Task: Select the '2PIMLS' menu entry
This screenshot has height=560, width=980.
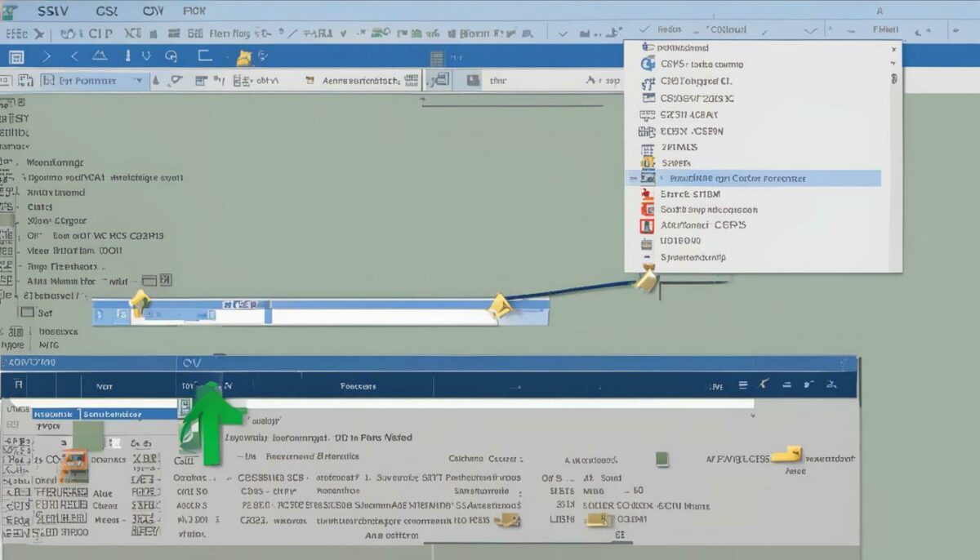Action: [670, 147]
